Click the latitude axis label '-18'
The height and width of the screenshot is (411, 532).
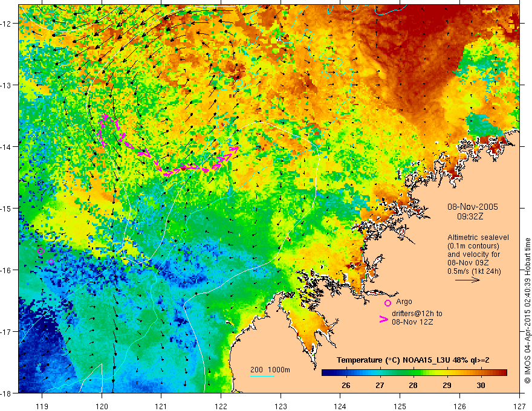tap(6, 393)
